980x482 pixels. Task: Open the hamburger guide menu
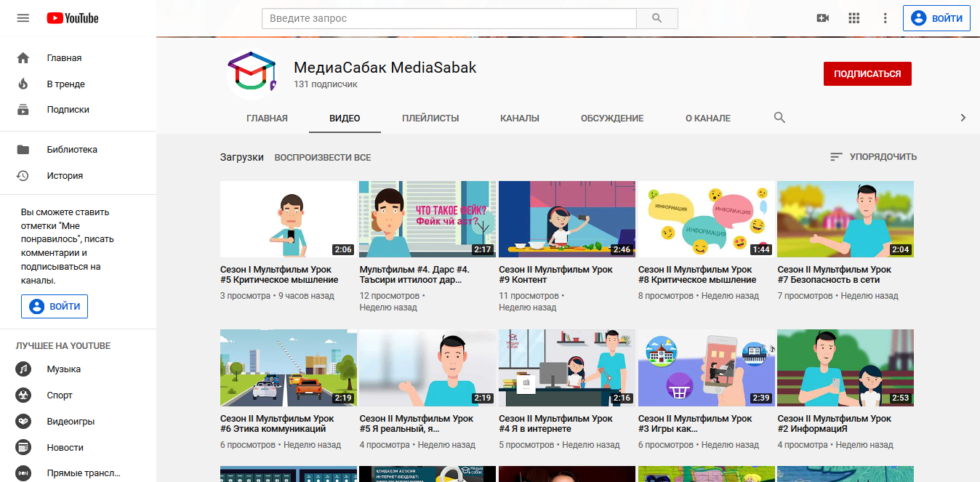click(x=23, y=18)
